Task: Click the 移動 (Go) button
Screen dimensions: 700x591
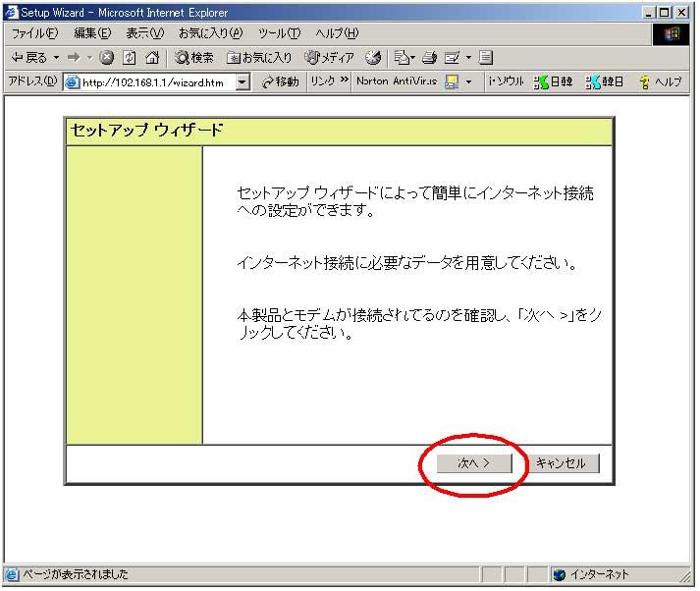Action: pyautogui.click(x=280, y=82)
